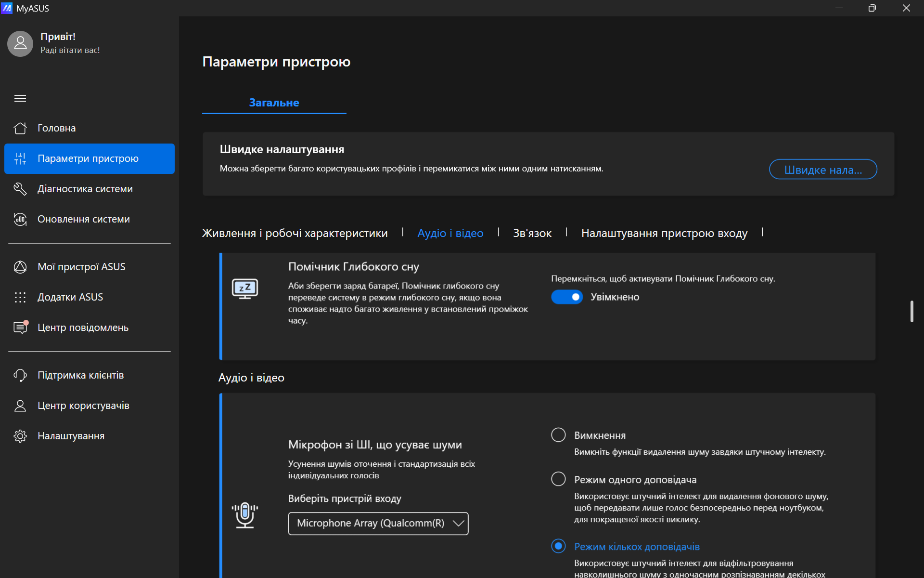Open Головна via home icon

[20, 128]
